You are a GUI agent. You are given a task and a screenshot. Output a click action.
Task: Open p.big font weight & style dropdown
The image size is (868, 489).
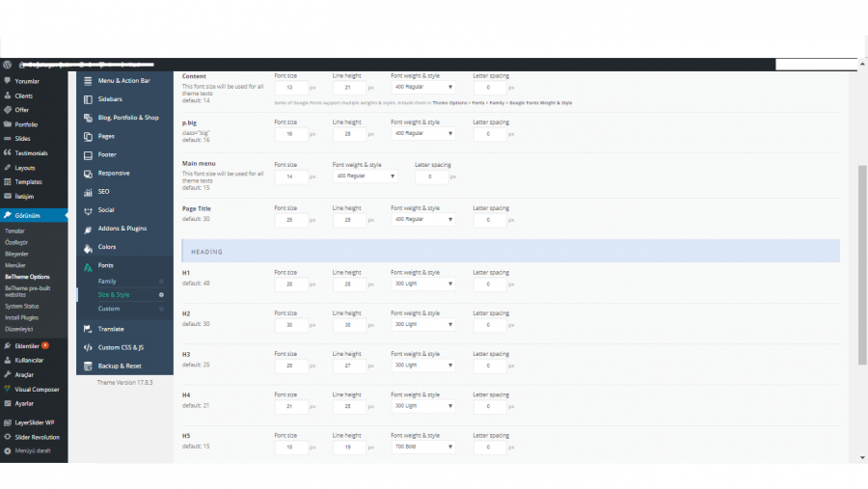tap(423, 133)
